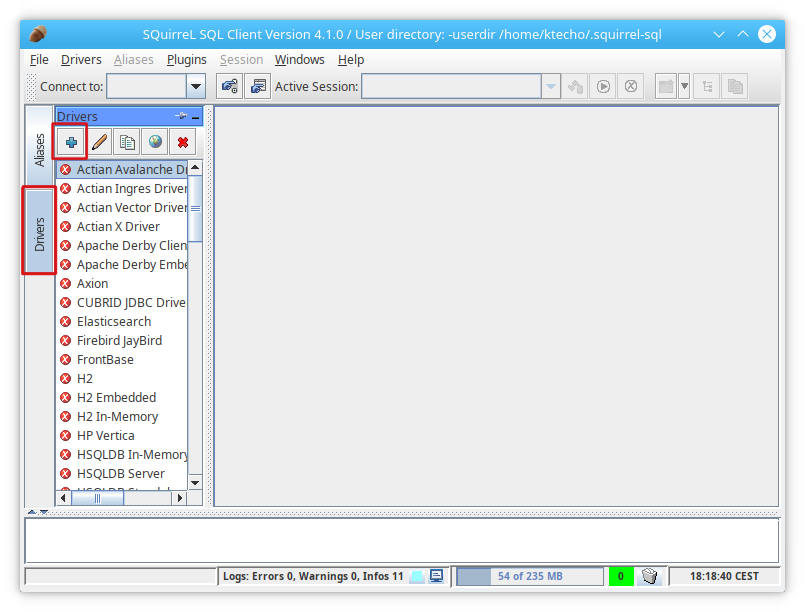805x612 pixels.
Task: Open the Drivers menu
Action: tap(81, 60)
